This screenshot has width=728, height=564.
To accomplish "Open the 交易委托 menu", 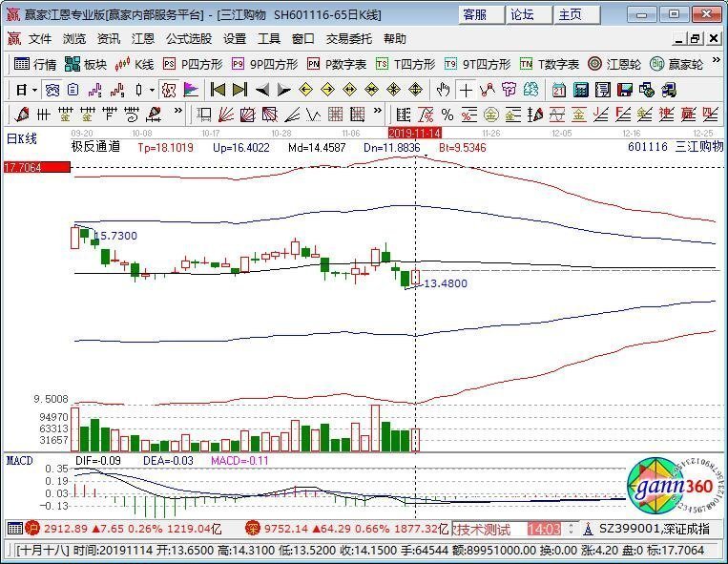I will click(x=348, y=38).
